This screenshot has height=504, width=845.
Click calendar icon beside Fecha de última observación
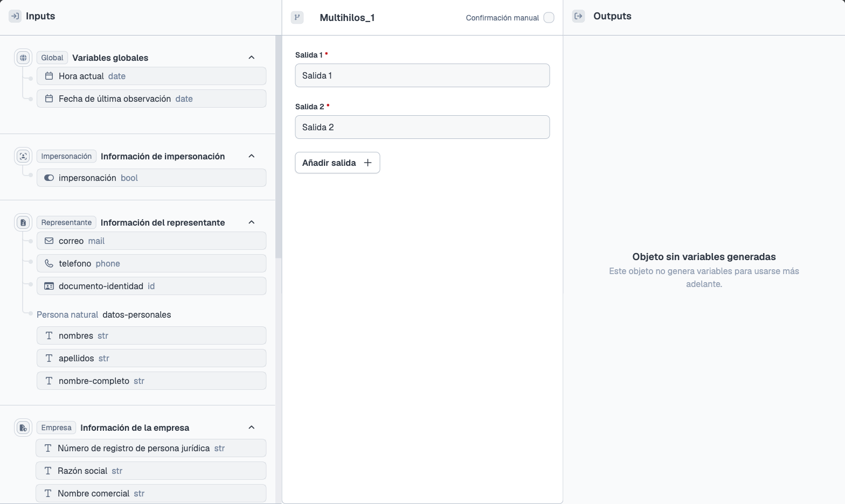(x=49, y=99)
